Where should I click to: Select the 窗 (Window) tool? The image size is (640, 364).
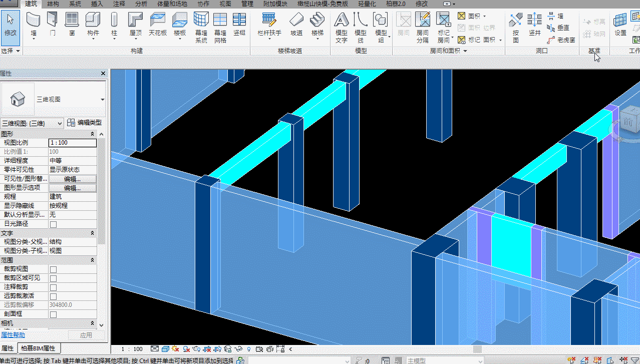(x=72, y=25)
